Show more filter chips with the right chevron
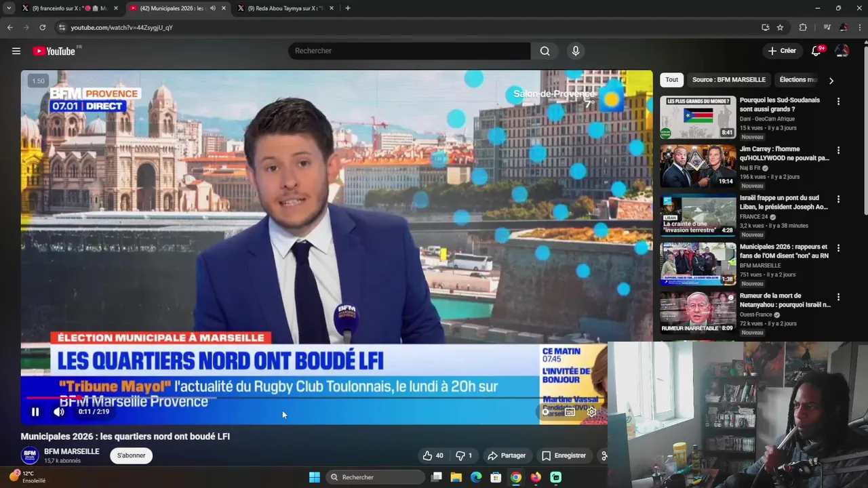The image size is (868, 488). point(831,80)
